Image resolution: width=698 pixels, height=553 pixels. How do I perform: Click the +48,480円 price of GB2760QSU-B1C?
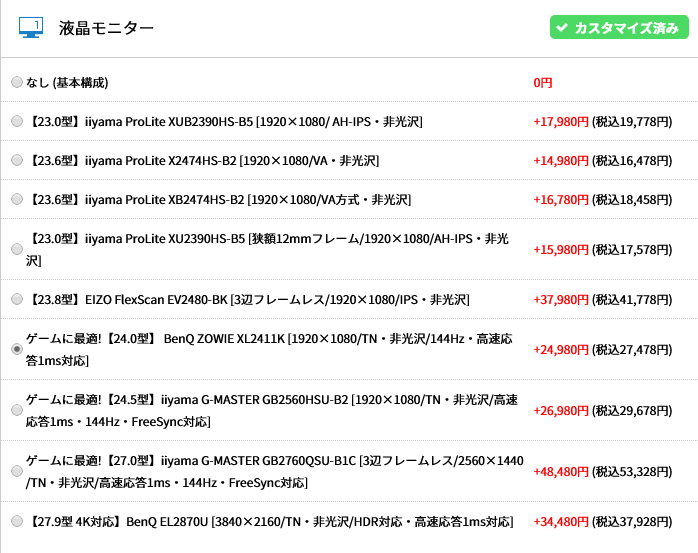pyautogui.click(x=560, y=471)
